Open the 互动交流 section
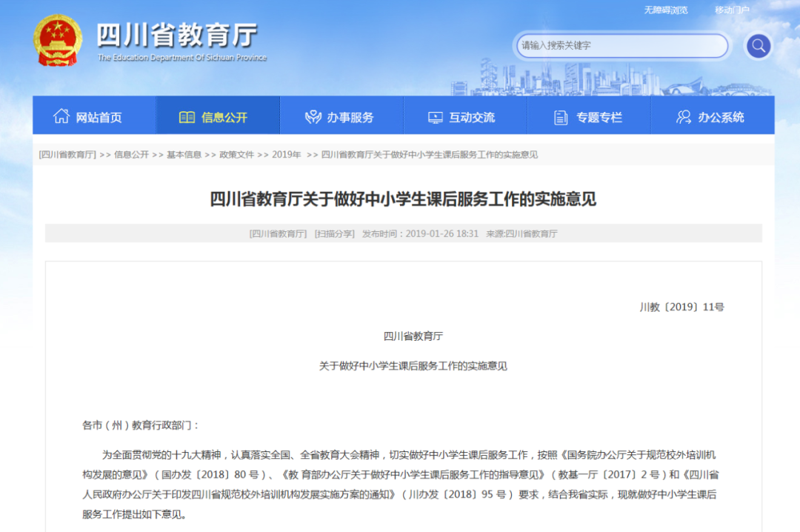This screenshot has width=800, height=532. pyautogui.click(x=471, y=116)
